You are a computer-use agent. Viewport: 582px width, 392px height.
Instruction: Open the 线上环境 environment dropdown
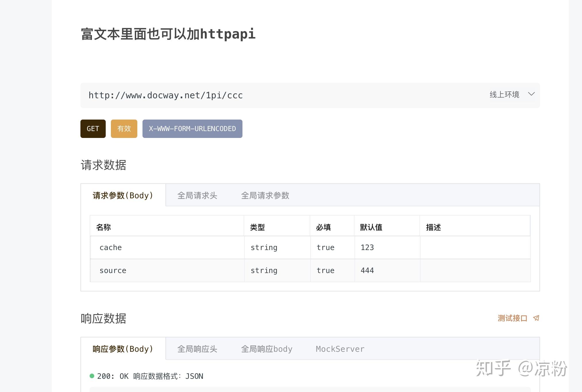point(512,95)
